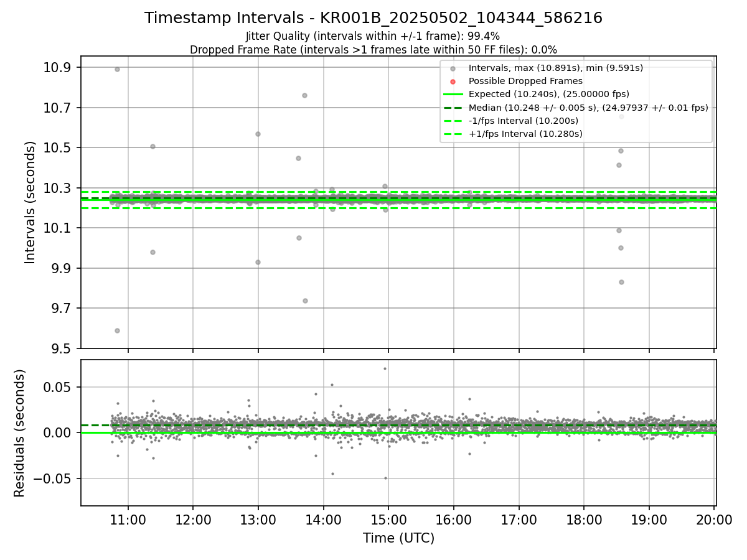The height and width of the screenshot is (560, 747).
Task: Select legend entry '-1/fps Interval (10.200s)'
Action: tap(523, 121)
